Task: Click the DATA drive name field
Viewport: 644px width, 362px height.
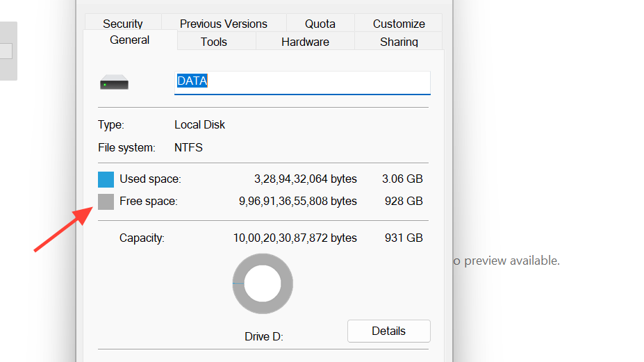Action: click(302, 81)
